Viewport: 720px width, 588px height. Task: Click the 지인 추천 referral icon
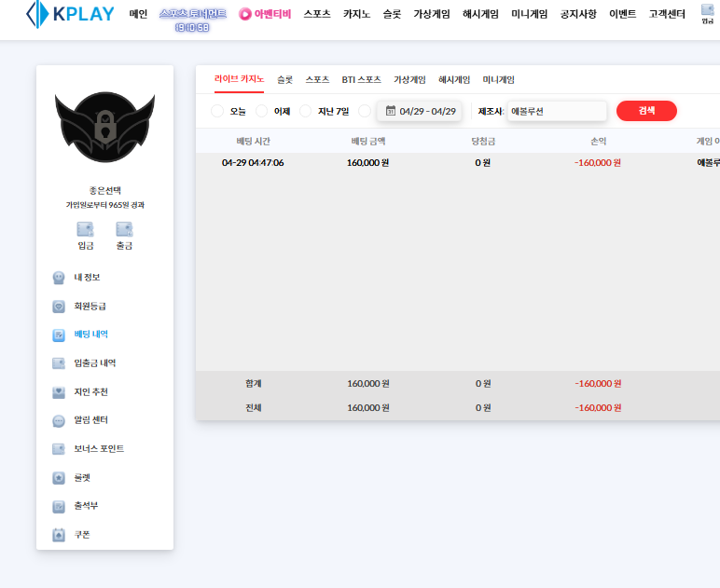pos(59,392)
